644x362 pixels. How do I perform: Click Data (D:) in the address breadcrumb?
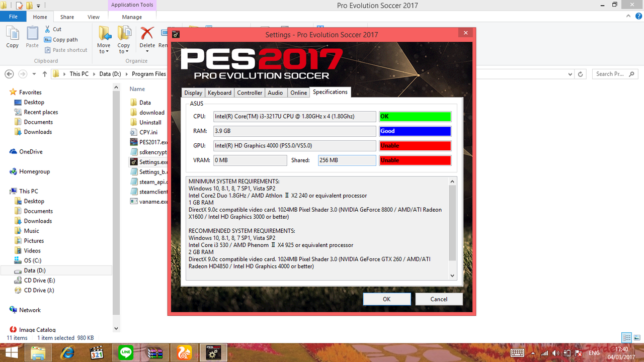pos(110,74)
